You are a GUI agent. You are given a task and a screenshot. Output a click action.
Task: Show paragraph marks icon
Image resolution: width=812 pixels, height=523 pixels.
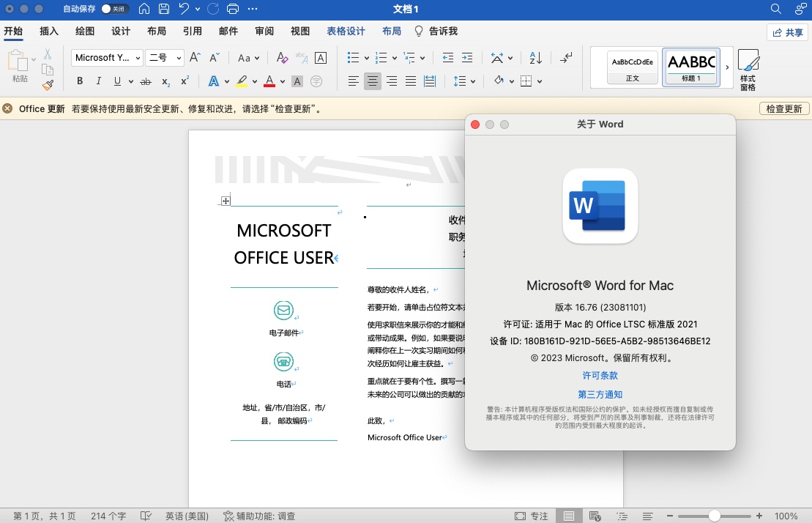(x=566, y=58)
